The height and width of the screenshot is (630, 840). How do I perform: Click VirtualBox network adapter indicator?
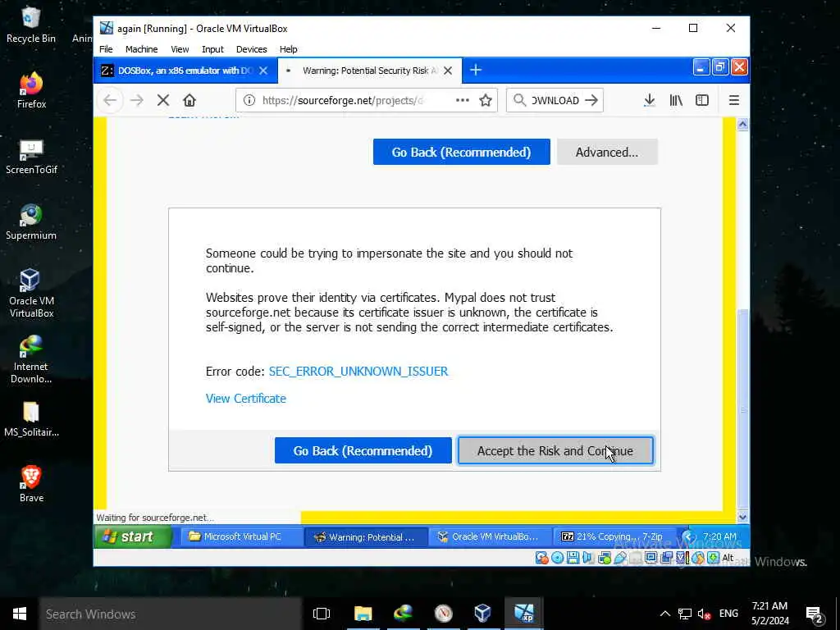click(605, 558)
